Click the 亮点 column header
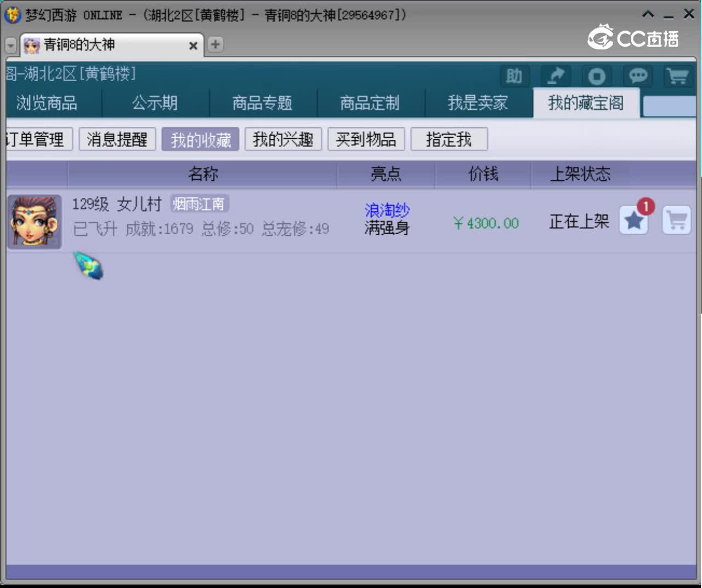 click(x=386, y=174)
